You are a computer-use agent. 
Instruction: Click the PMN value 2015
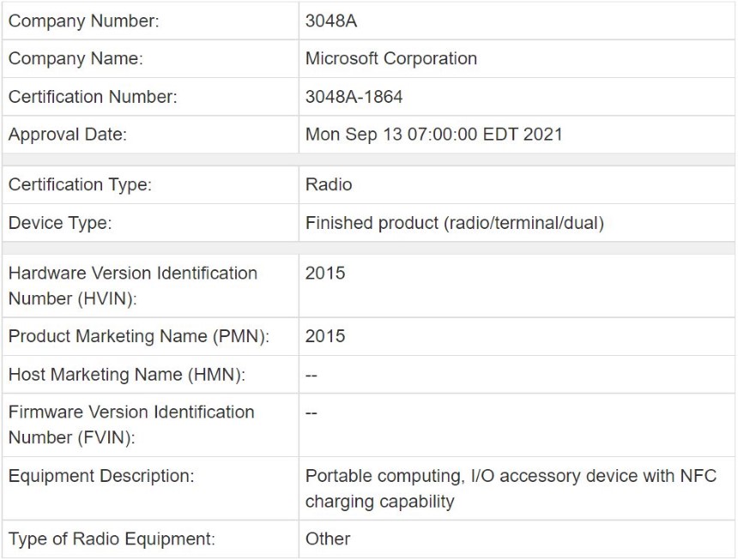325,336
